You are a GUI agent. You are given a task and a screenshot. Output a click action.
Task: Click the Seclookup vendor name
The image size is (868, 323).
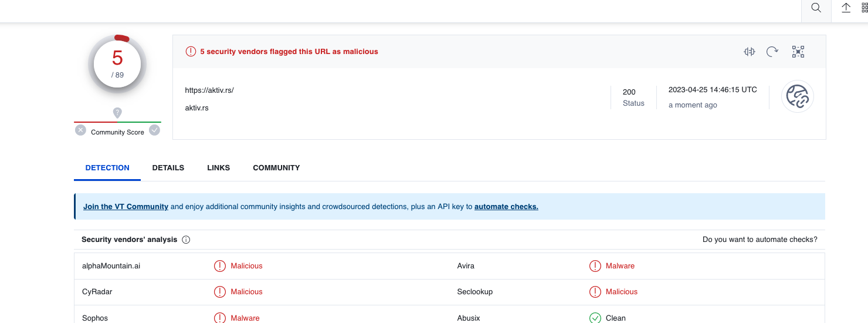point(475,292)
